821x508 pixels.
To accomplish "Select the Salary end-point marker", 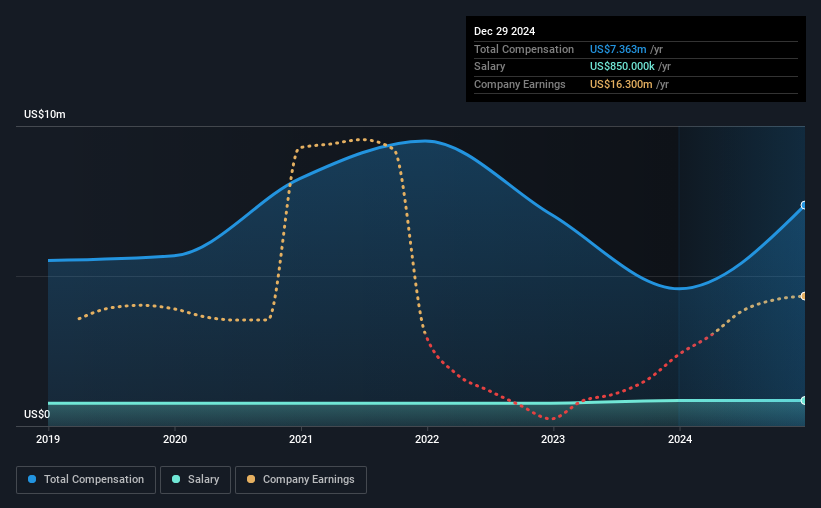I will 804,401.
